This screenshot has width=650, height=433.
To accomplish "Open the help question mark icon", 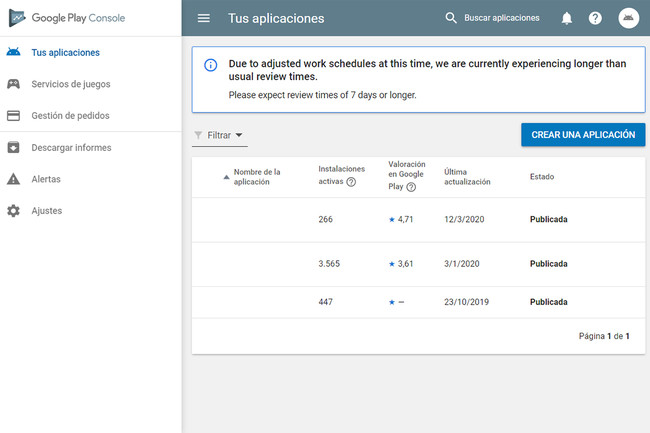I will pos(595,18).
